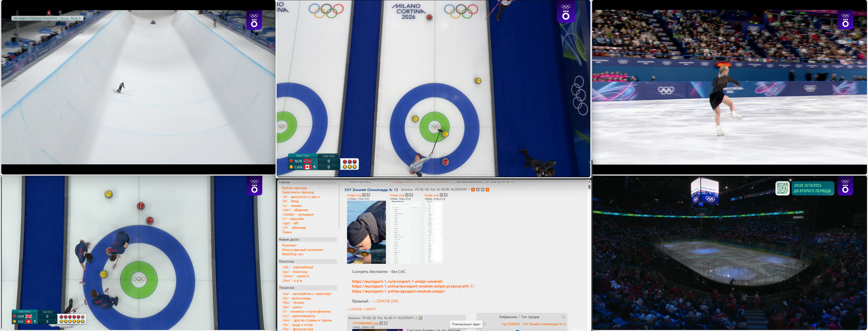Click refresh icon in Избранное panel header

coord(563,317)
